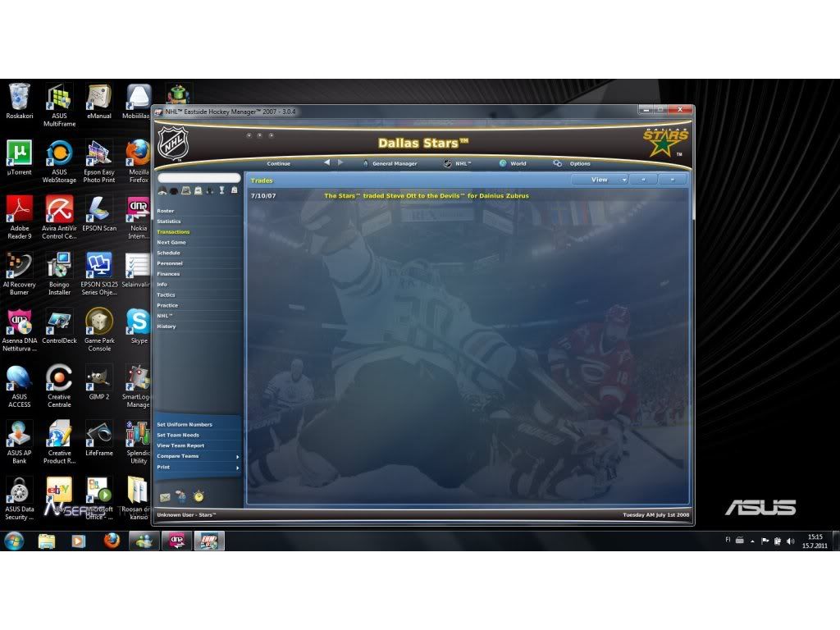The height and width of the screenshot is (630, 840).
Task: Open the GIMP 2 desktop shortcut
Action: coord(99,382)
